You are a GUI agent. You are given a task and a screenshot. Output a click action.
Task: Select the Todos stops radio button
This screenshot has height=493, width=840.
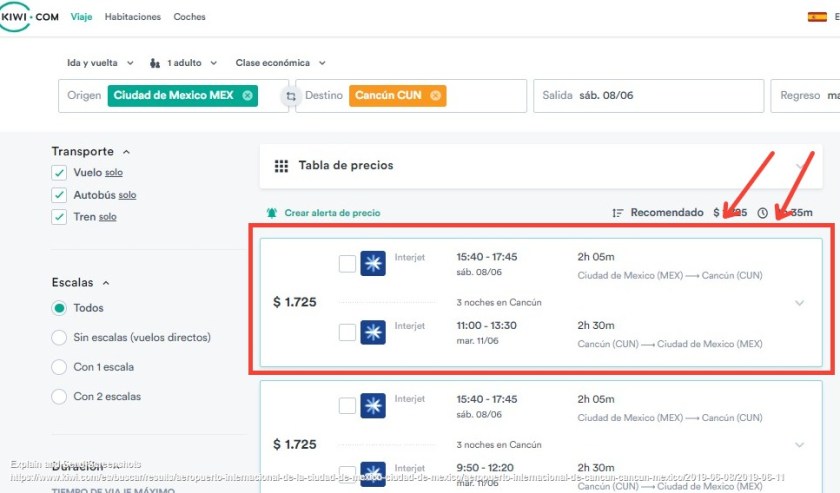(x=59, y=308)
